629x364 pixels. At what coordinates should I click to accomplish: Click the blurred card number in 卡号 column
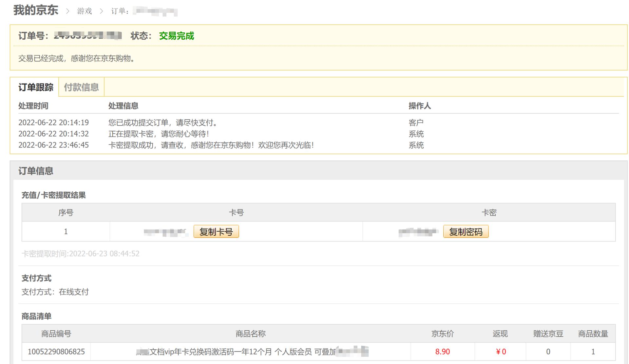point(166,232)
